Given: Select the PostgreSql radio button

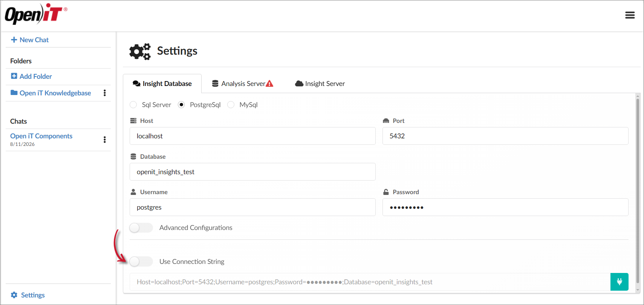Looking at the screenshot, I should point(181,104).
